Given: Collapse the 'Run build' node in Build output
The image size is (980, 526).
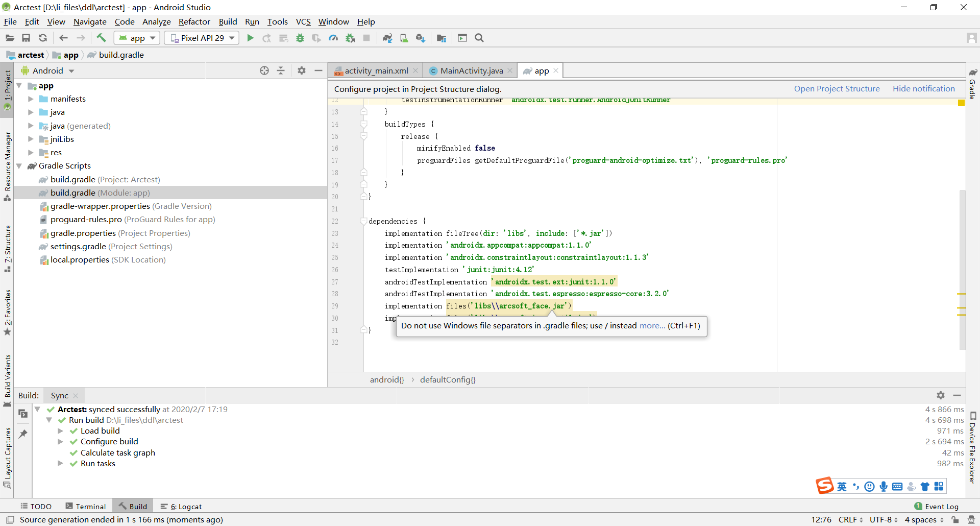Looking at the screenshot, I should [49, 420].
